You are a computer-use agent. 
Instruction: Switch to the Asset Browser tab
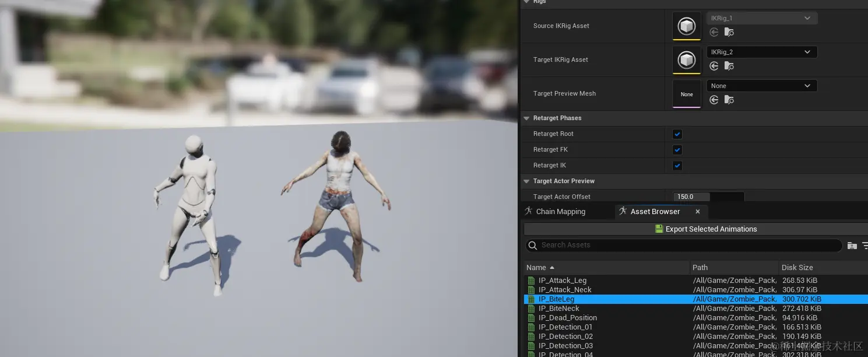pyautogui.click(x=655, y=211)
